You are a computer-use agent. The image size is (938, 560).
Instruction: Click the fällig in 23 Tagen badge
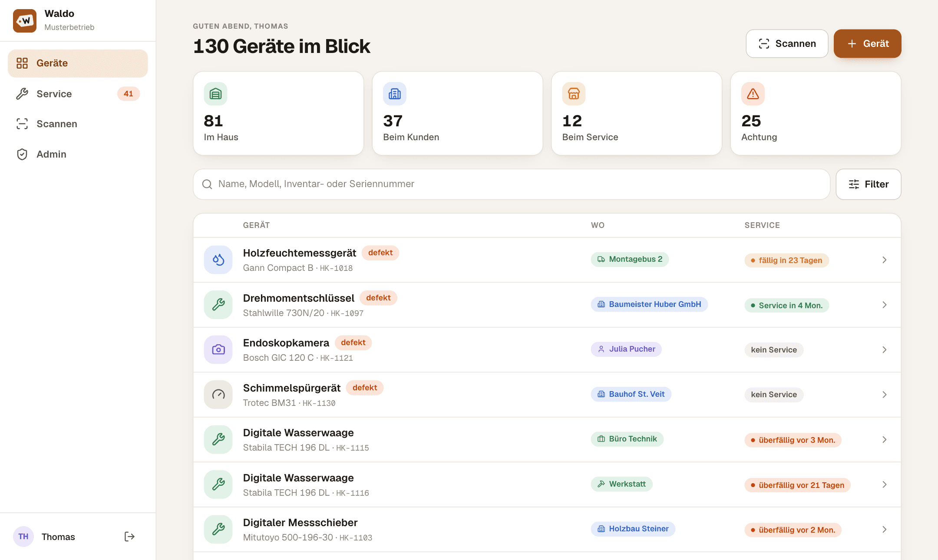click(786, 260)
